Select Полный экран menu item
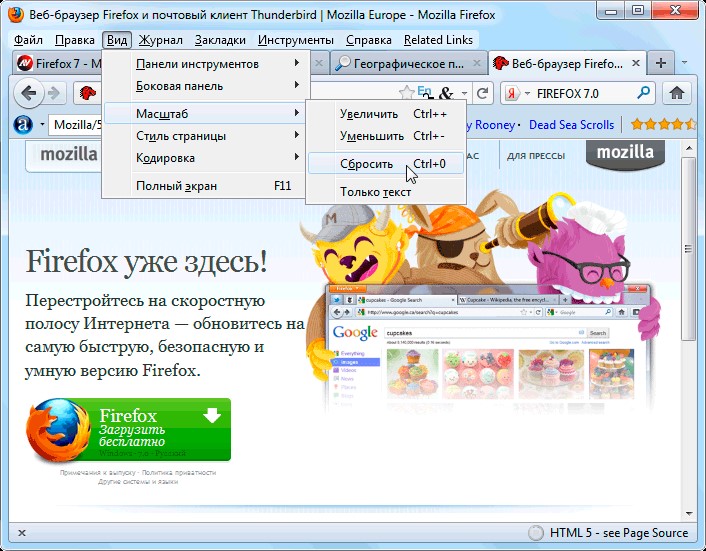Image resolution: width=706 pixels, height=551 pixels. coord(206,186)
